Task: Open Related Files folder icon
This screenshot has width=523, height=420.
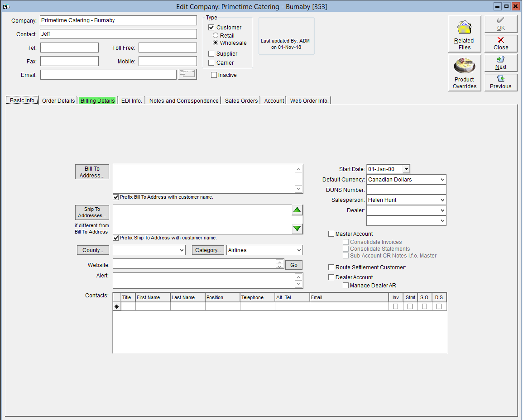Action: 464,33
